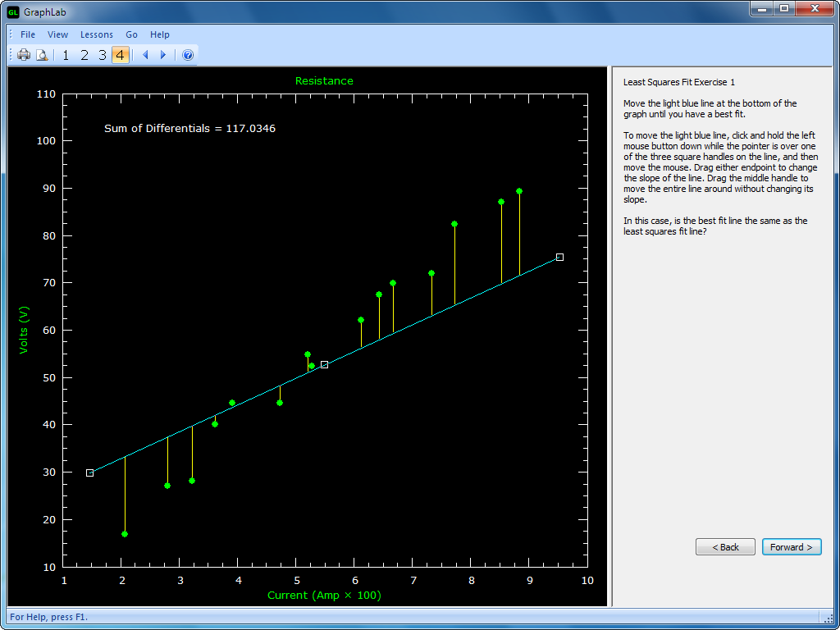840x630 pixels.
Task: Open Print Preview from the toolbar
Action: pyautogui.click(x=42, y=55)
